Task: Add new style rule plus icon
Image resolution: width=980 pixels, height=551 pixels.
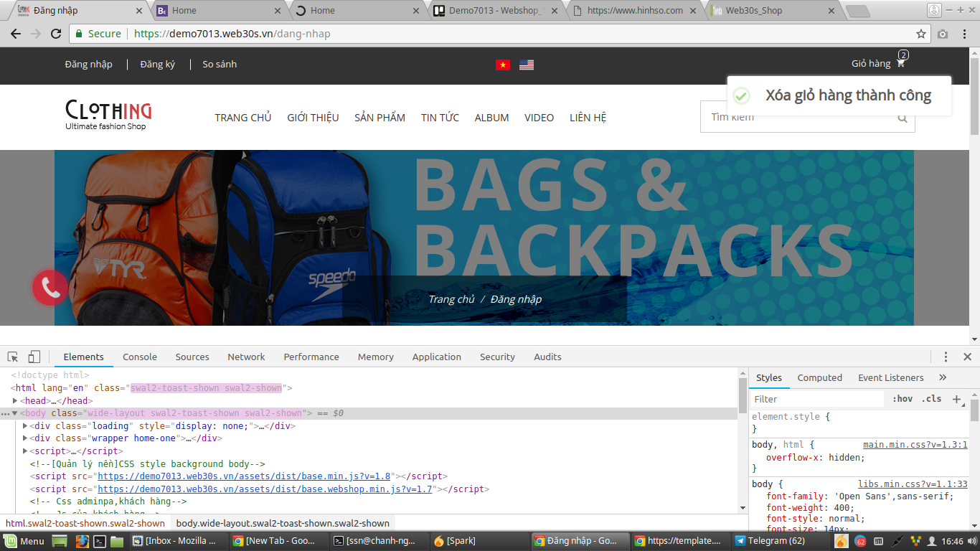Action: 956,399
